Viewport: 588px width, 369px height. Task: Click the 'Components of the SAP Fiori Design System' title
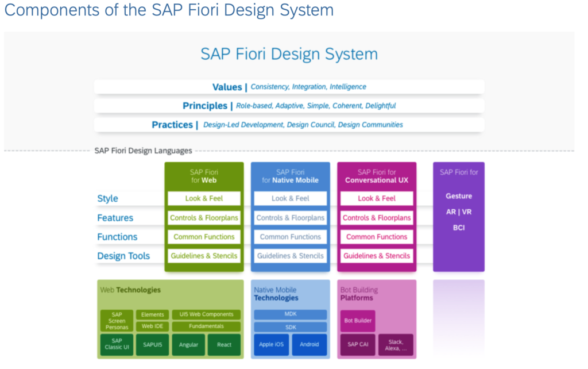[x=169, y=10]
